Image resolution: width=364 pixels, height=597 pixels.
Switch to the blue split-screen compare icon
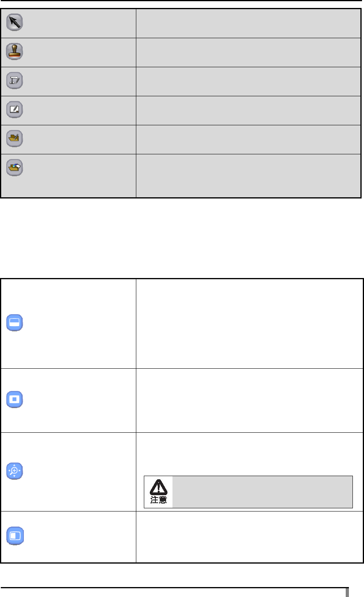(15, 536)
